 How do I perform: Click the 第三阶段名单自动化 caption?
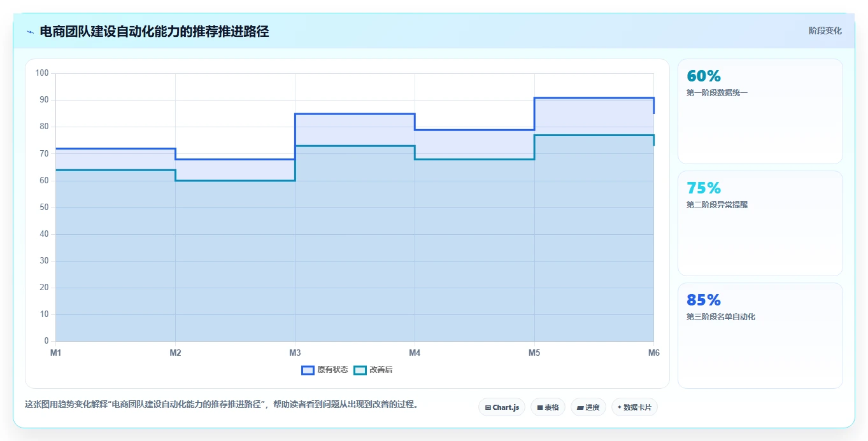721,317
